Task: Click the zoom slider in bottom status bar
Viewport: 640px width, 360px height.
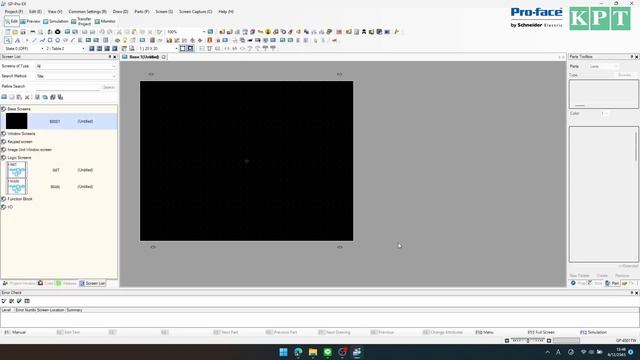Action: [x=528, y=340]
